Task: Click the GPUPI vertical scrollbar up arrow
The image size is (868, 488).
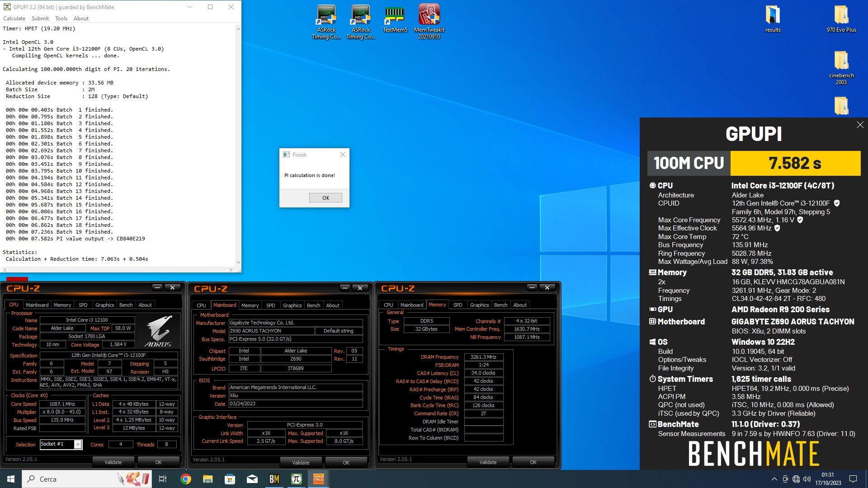Action: [x=238, y=28]
